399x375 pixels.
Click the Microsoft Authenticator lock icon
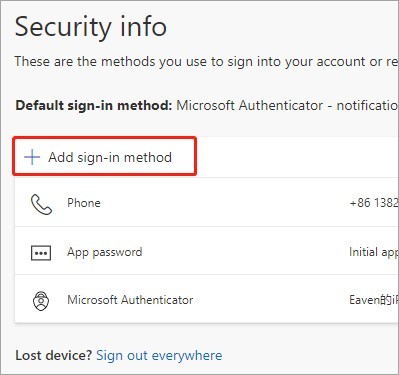point(41,301)
